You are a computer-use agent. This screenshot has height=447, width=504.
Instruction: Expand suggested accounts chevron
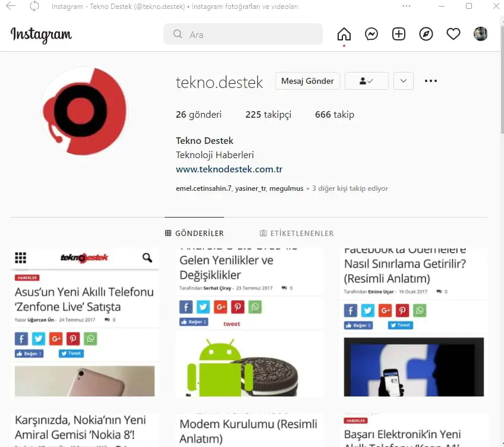click(404, 81)
